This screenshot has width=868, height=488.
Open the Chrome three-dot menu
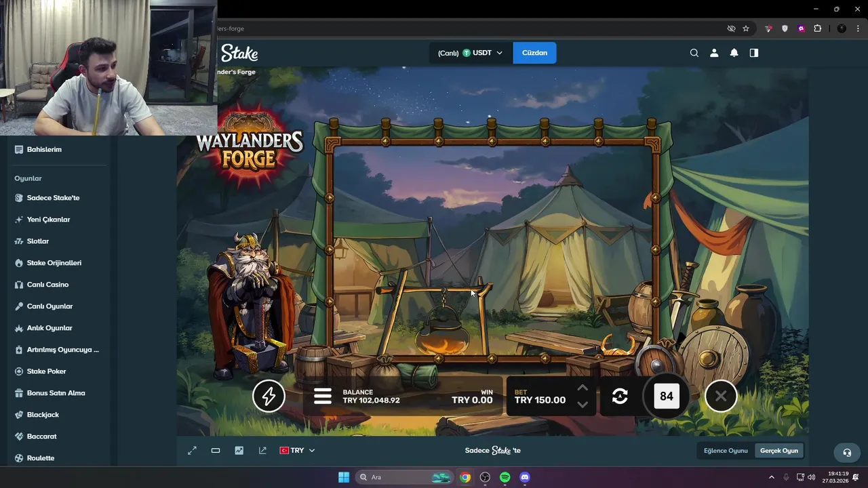(859, 28)
